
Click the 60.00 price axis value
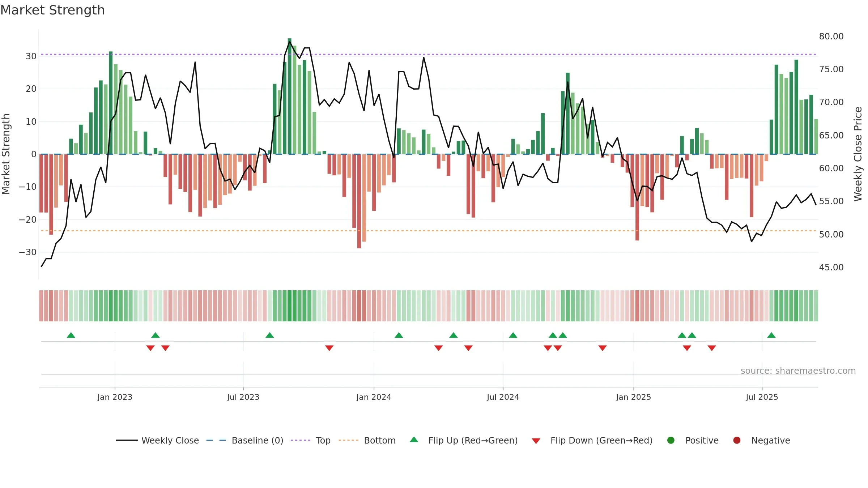[x=831, y=168]
